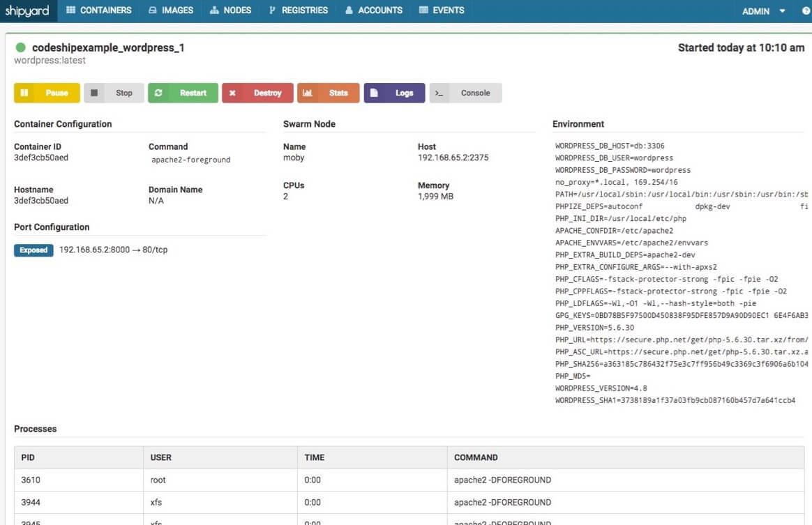Click the PHP_VERSION=5.6.30 environment line
This screenshot has width=812, height=525.
coord(594,328)
